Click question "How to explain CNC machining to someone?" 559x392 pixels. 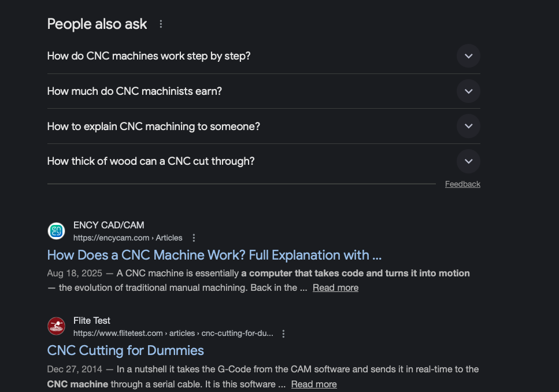[x=153, y=126]
